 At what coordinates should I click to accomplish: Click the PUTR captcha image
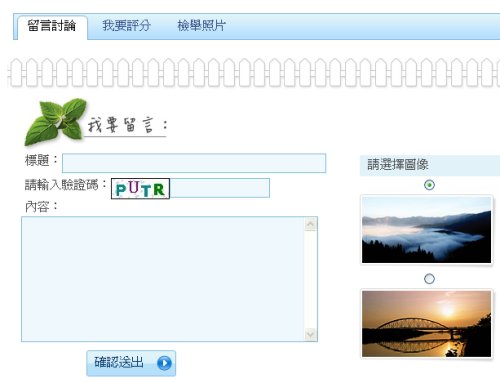(140, 189)
